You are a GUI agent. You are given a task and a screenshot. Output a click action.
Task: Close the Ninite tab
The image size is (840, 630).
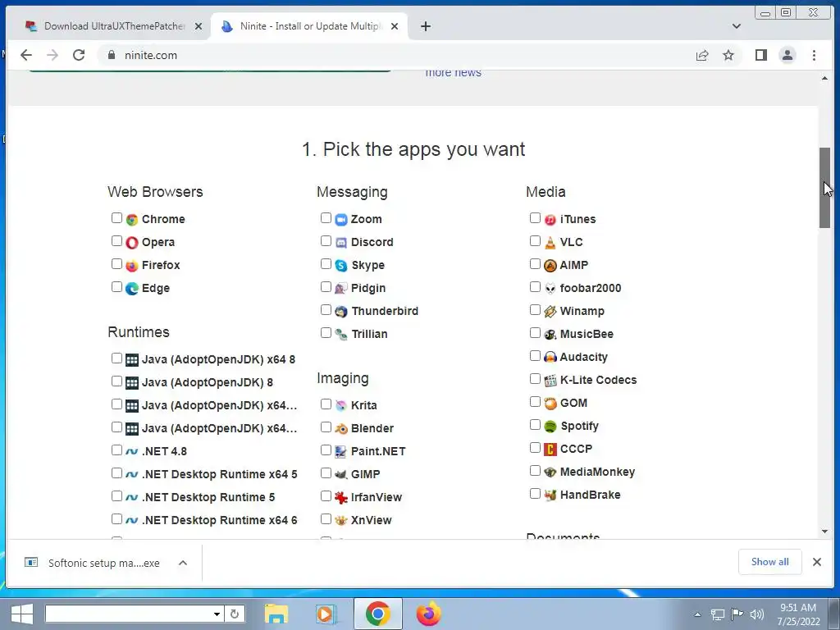(395, 26)
